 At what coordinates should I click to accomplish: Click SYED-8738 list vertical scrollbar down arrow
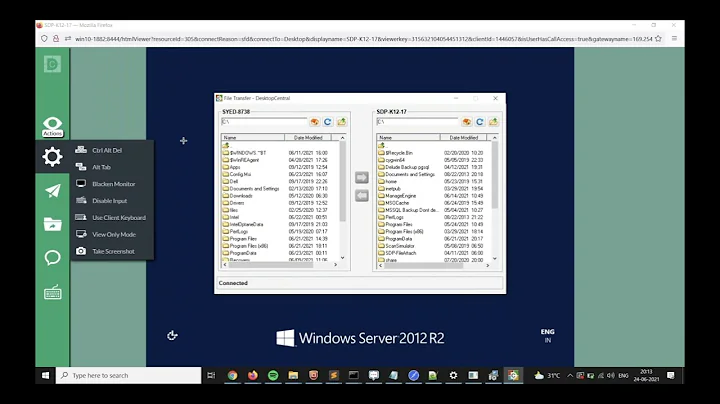point(343,258)
